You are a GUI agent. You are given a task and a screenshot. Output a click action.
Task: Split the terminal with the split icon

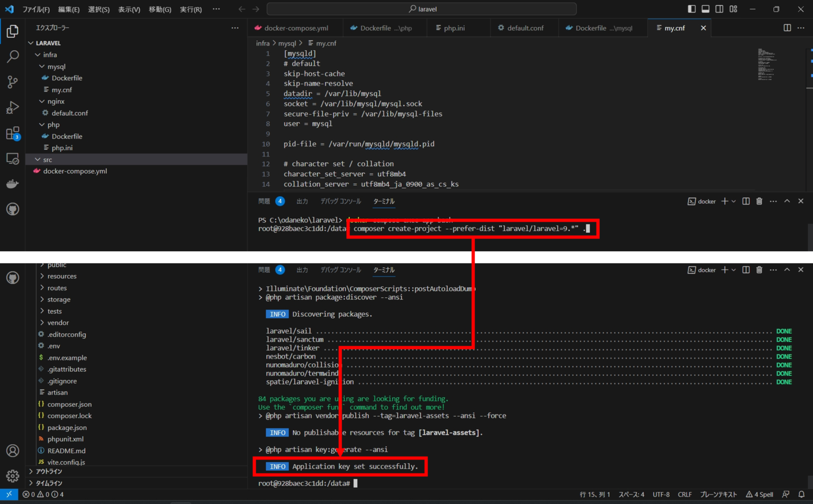tap(746, 201)
